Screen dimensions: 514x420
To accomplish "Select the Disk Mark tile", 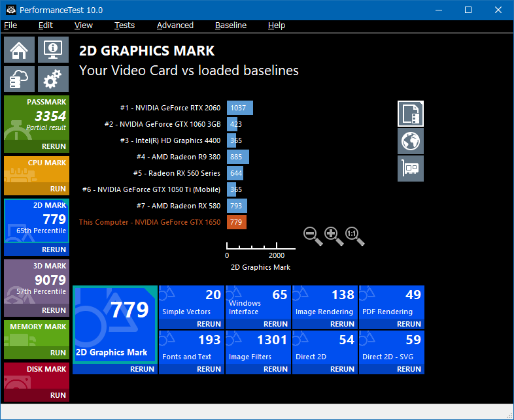I will (x=37, y=376).
